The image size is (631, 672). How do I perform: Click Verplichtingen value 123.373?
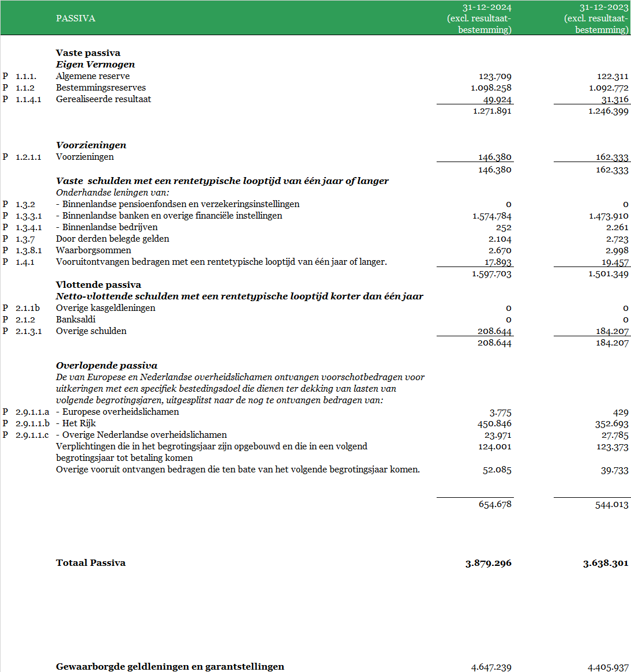612,447
